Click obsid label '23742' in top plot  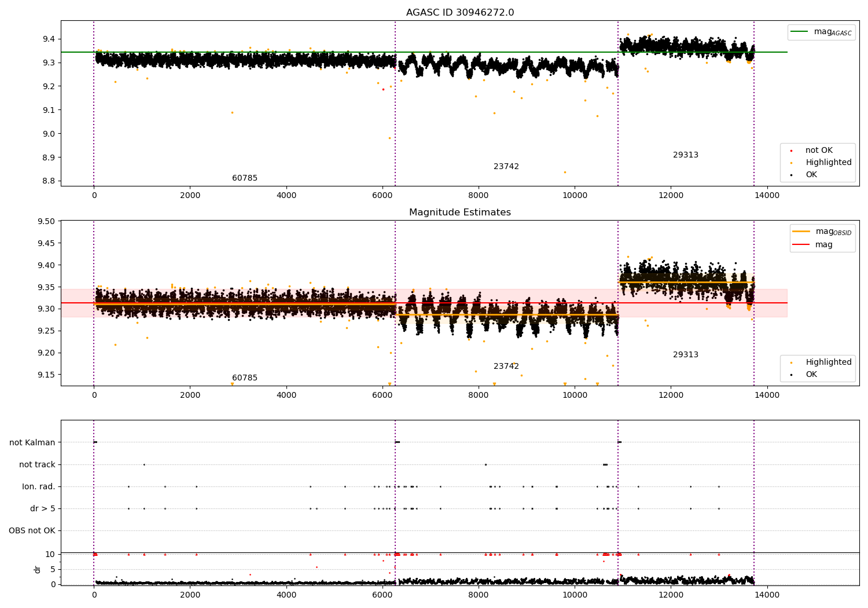[x=506, y=167]
